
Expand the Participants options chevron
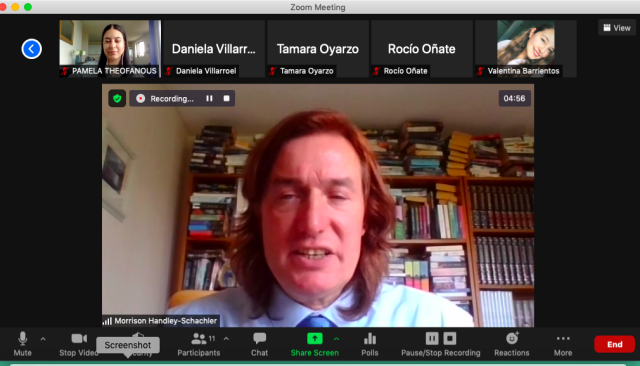click(x=226, y=339)
